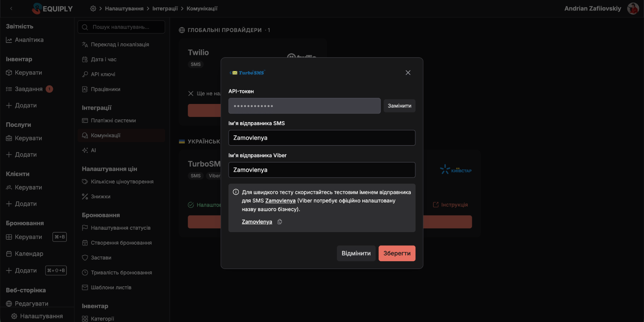Screen dimensions: 644x322
Task: Click the magnifier icon in settings search
Action: click(85, 27)
